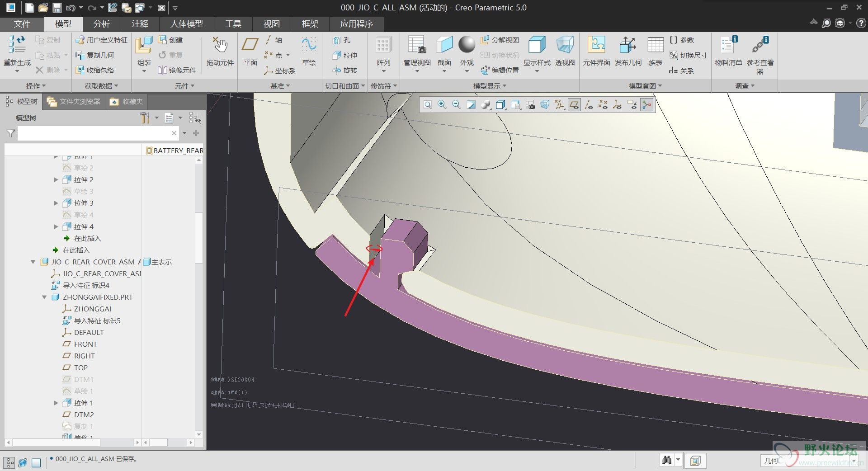The height and width of the screenshot is (471, 868).
Task: Collapse ZHONGGAIFIXED.PRT node
Action: click(44, 297)
